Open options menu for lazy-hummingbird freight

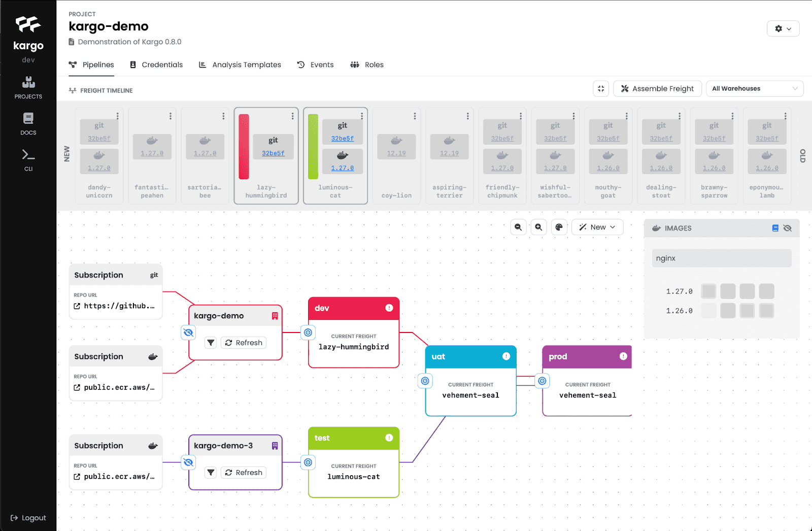pos(292,116)
